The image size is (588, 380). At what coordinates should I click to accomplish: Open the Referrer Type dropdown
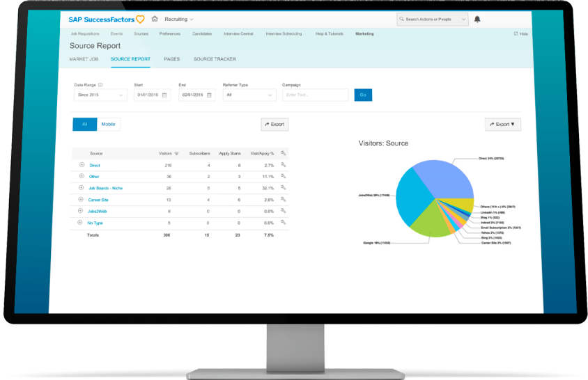pos(249,95)
